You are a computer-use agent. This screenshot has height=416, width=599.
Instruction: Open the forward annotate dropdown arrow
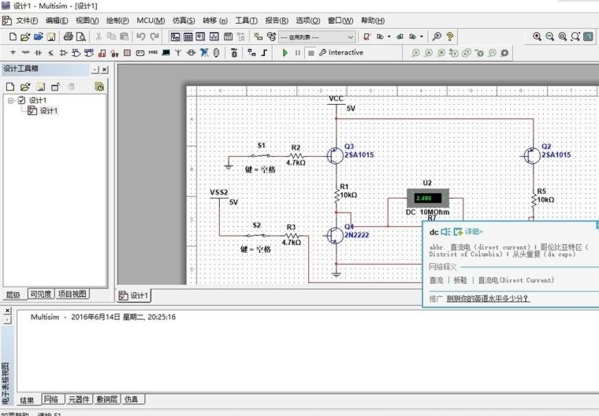point(422,37)
